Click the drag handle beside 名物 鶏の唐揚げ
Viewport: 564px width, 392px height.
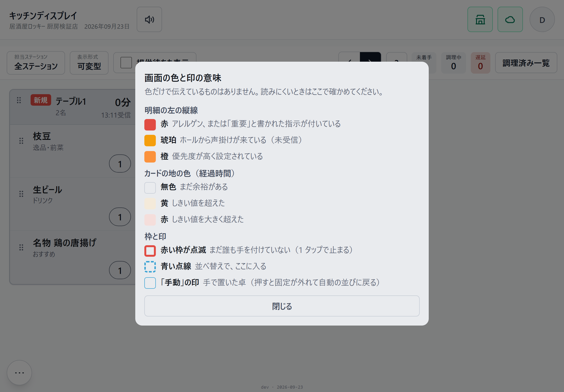click(x=21, y=247)
